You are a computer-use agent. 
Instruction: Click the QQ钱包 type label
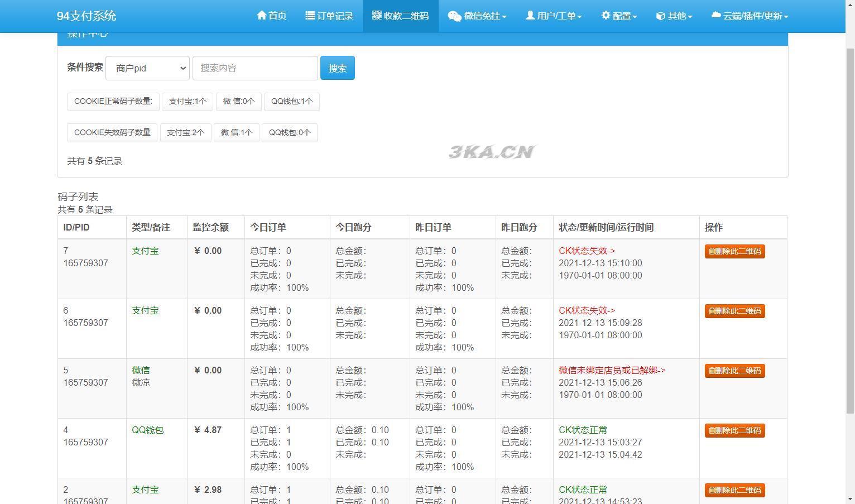pyautogui.click(x=148, y=430)
